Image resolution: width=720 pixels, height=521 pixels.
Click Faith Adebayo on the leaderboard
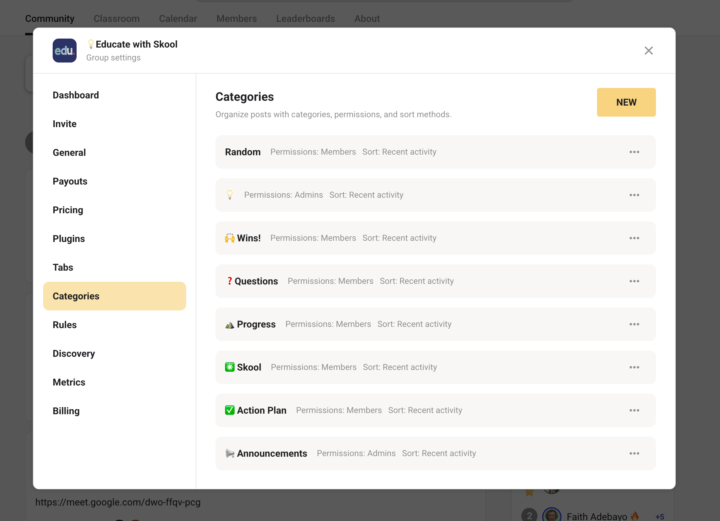[596, 516]
